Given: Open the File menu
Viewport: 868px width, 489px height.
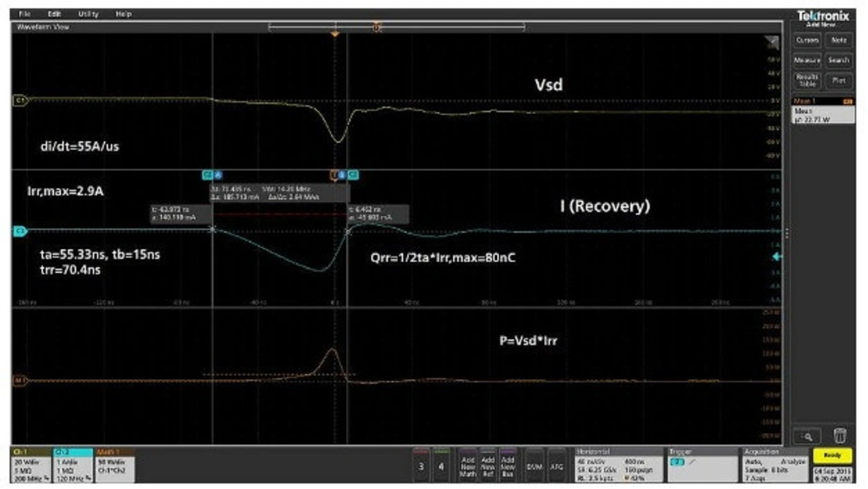Looking at the screenshot, I should 24,14.
